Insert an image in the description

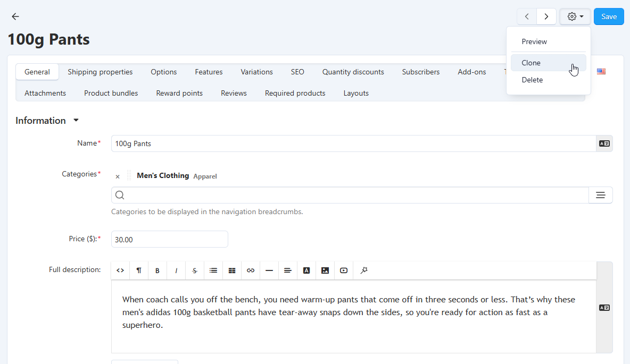(x=325, y=270)
